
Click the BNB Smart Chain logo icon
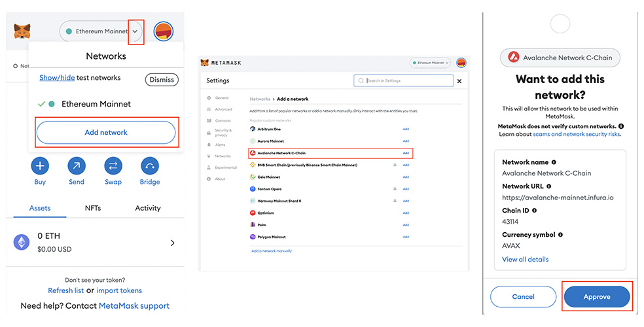(x=253, y=165)
